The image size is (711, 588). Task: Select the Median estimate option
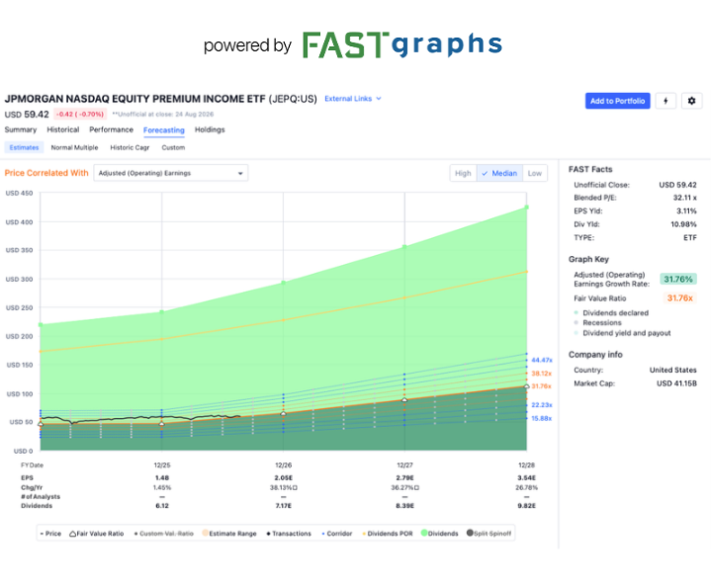[x=499, y=173]
